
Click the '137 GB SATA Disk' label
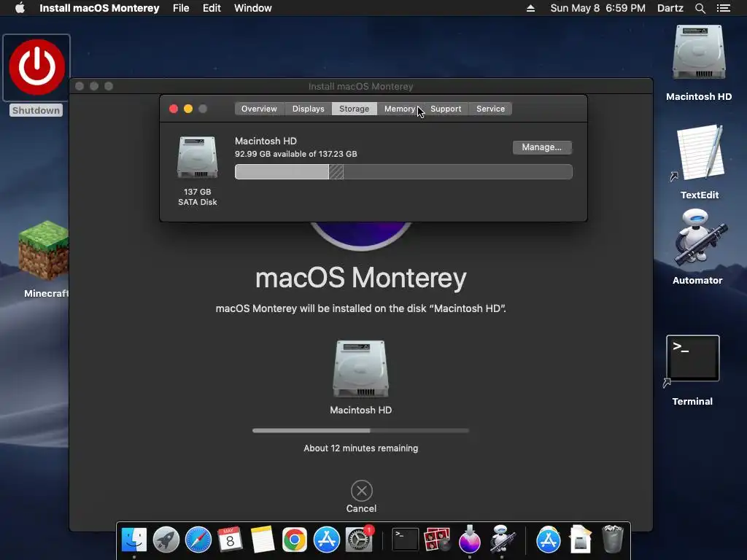(x=197, y=197)
